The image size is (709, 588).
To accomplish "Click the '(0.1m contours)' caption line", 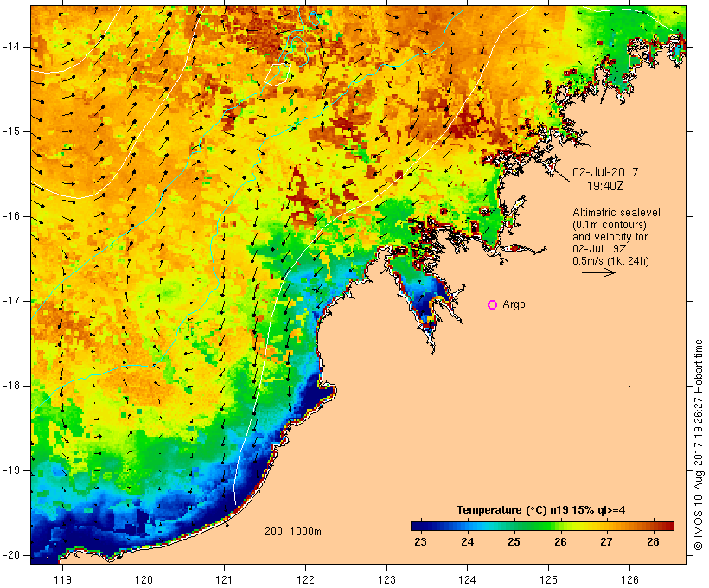I will coord(610,225).
